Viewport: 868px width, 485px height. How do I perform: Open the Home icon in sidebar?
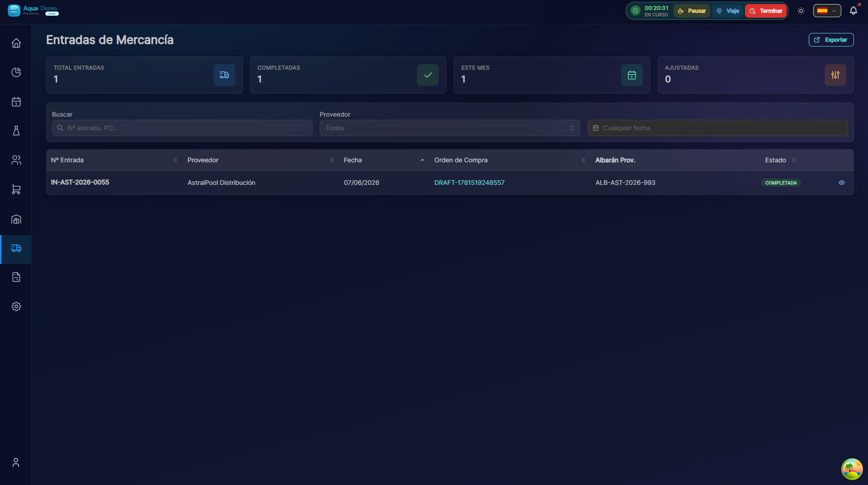[x=16, y=43]
